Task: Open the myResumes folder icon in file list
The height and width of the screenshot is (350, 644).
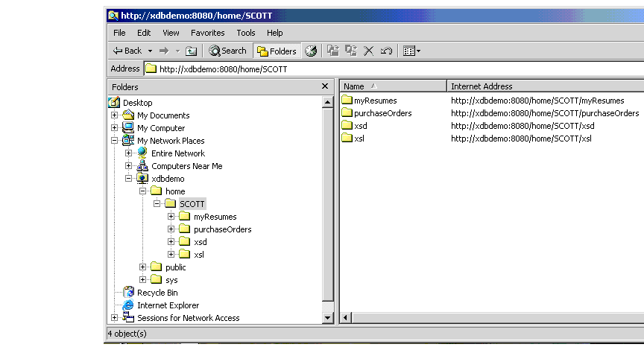Action: pyautogui.click(x=347, y=101)
